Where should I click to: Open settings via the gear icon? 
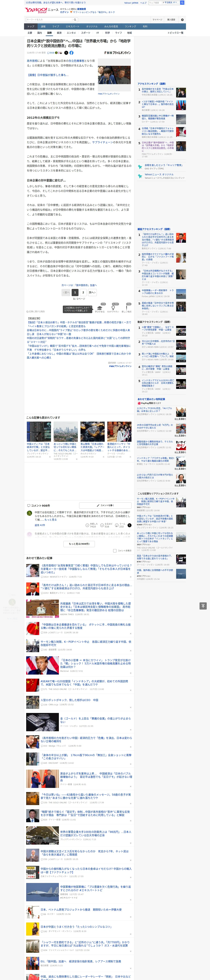click(x=182, y=20)
